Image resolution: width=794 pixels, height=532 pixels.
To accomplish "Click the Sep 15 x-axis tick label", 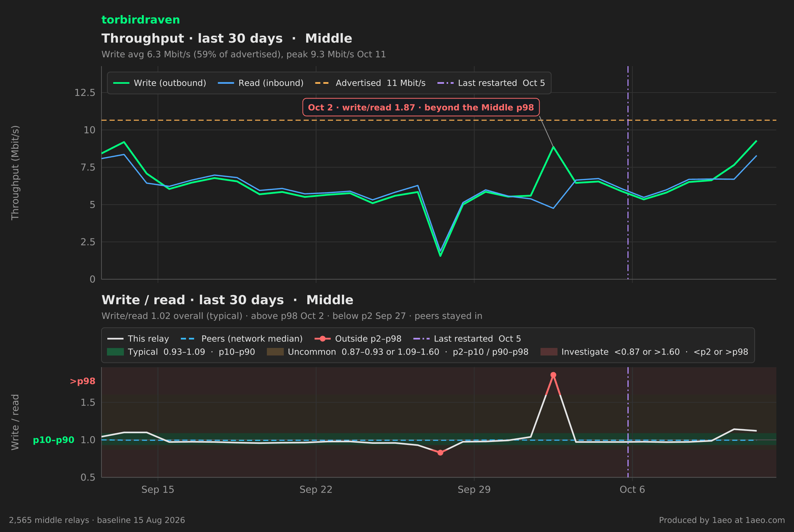I will pos(158,490).
